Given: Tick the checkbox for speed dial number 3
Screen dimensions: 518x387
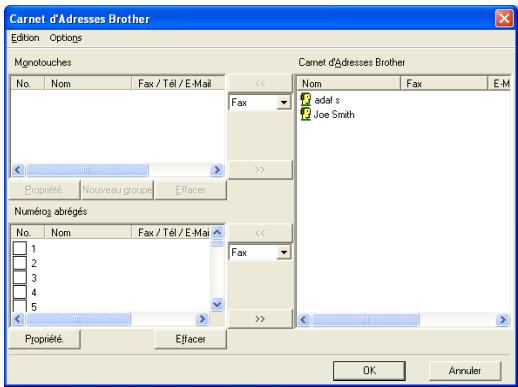Looking at the screenshot, I should click(x=20, y=278).
